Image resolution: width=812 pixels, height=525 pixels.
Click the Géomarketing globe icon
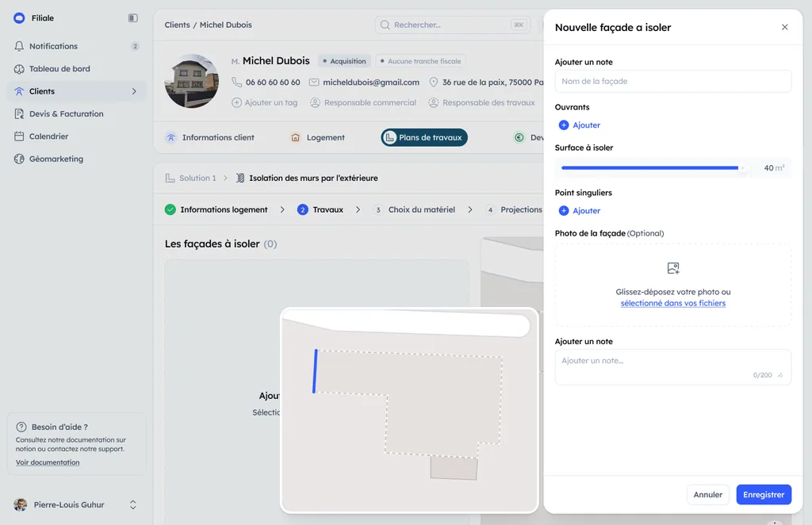(19, 159)
